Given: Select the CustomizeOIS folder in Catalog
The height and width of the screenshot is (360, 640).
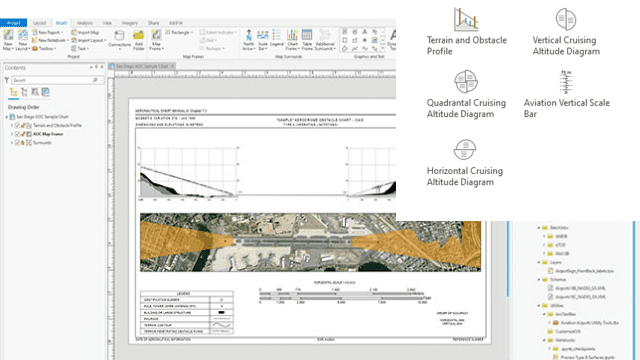Looking at the screenshot, I should [x=567, y=331].
